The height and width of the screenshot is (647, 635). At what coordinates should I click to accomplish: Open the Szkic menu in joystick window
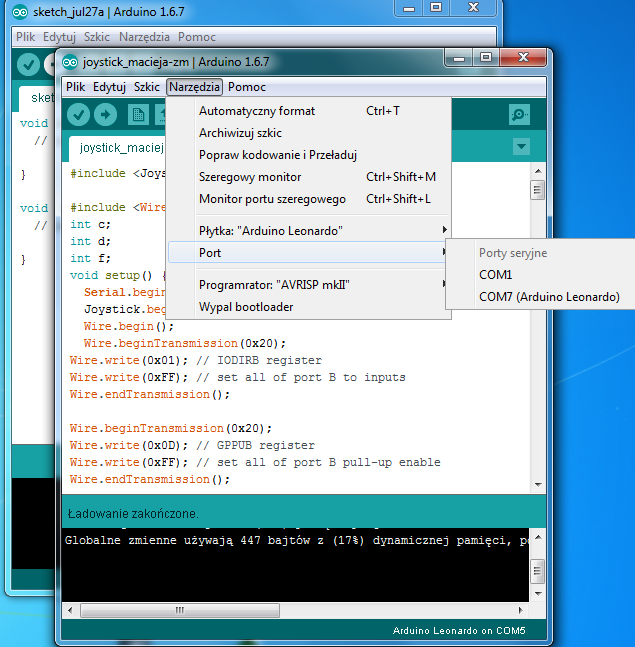(x=147, y=87)
